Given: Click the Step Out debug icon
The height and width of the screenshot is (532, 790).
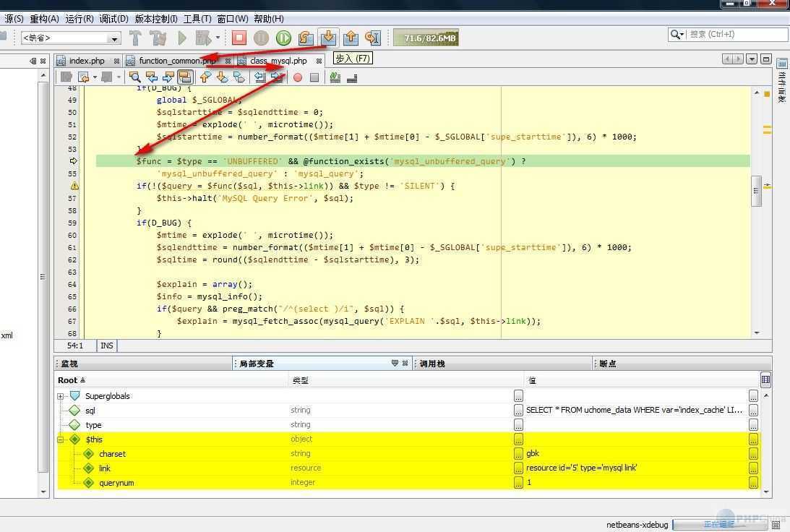Looking at the screenshot, I should click(x=351, y=38).
